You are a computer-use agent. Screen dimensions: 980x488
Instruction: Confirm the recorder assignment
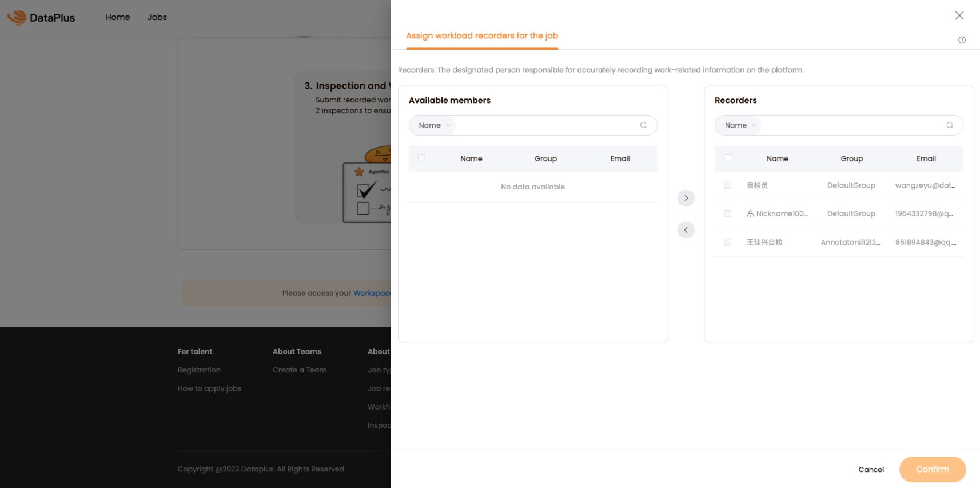932,470
